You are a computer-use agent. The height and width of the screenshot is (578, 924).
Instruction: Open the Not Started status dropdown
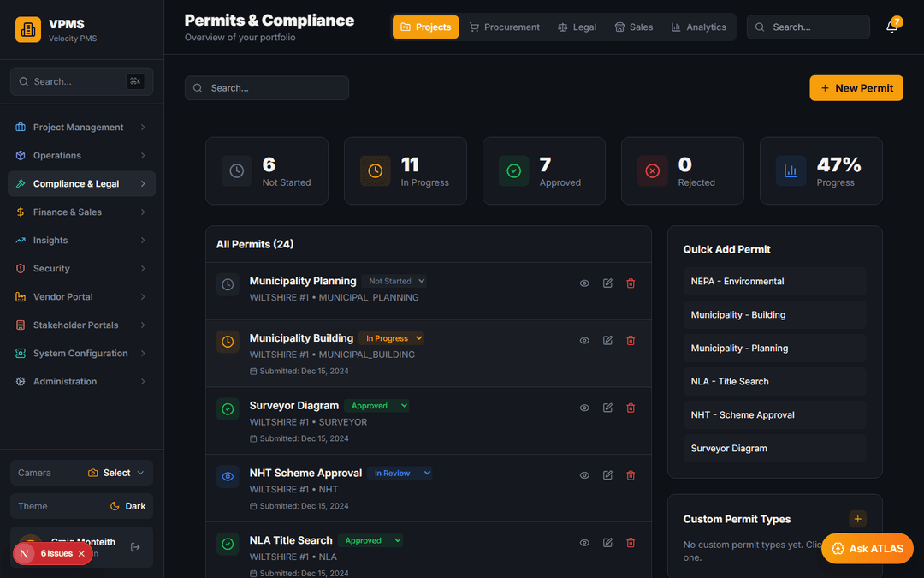coord(394,281)
